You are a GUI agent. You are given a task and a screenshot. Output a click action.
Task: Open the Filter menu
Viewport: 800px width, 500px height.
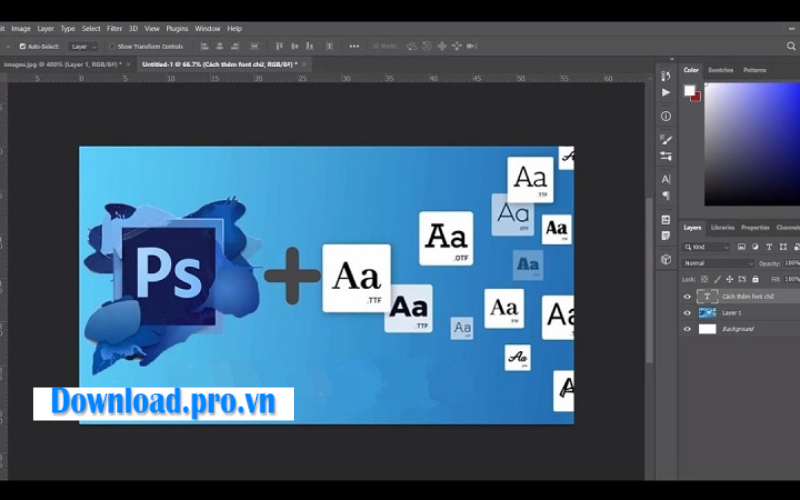coord(114,29)
